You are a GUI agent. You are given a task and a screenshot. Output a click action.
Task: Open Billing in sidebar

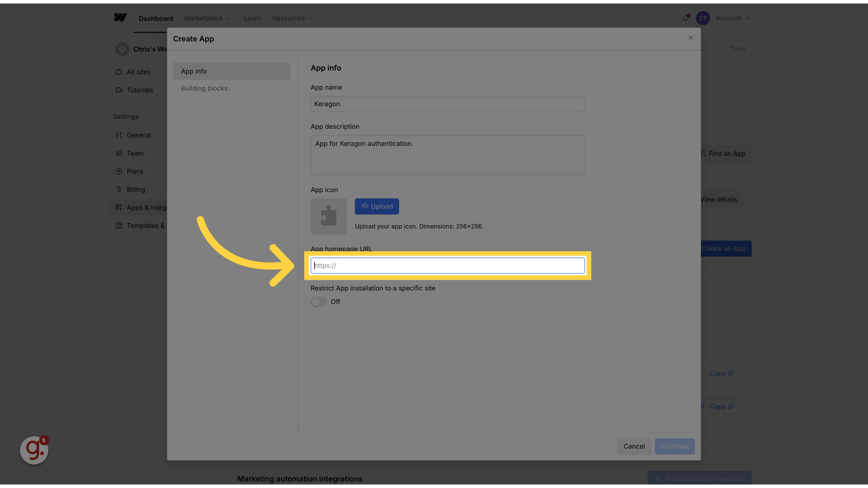[x=136, y=189]
